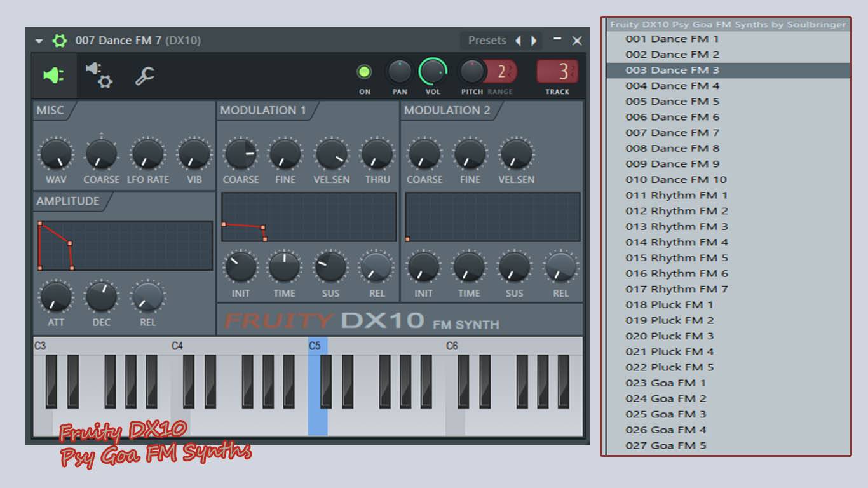Viewport: 868px width, 488px height.
Task: Click the MISC COARSE knob
Action: (102, 154)
